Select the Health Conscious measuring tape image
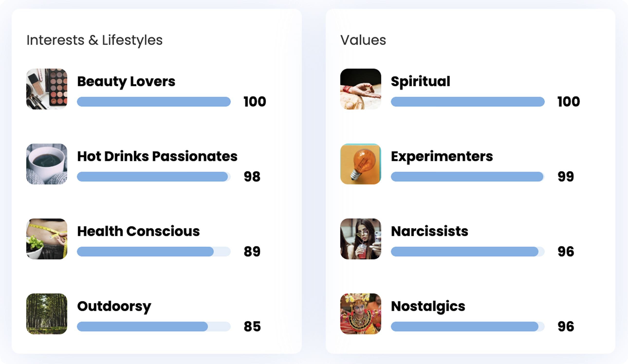 (x=46, y=239)
